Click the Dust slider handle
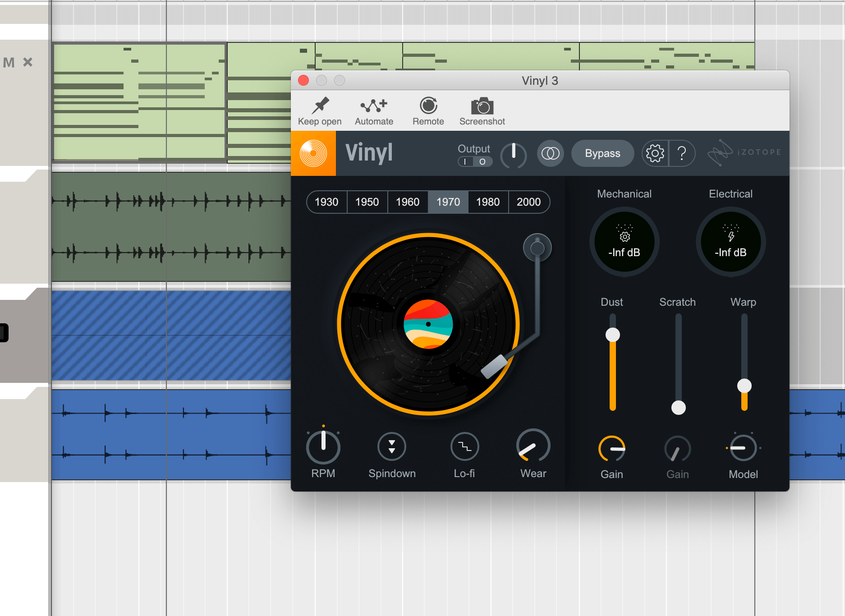This screenshot has height=616, width=845. pyautogui.click(x=612, y=335)
